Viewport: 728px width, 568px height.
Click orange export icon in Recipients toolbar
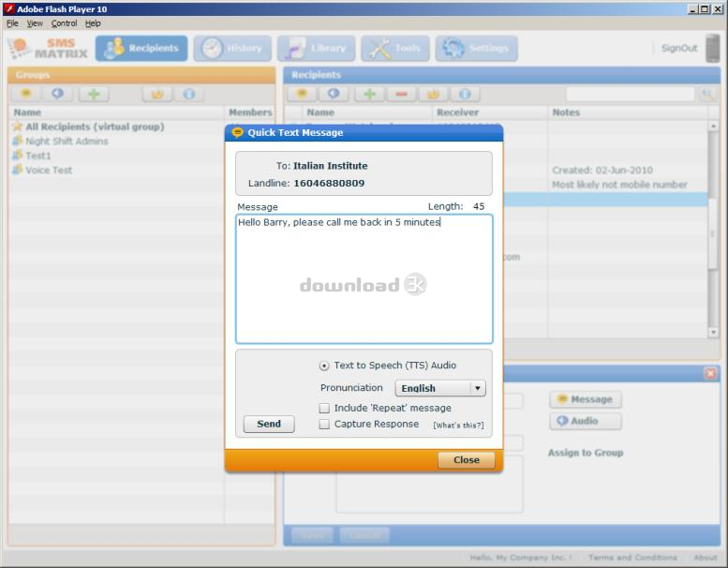point(433,94)
